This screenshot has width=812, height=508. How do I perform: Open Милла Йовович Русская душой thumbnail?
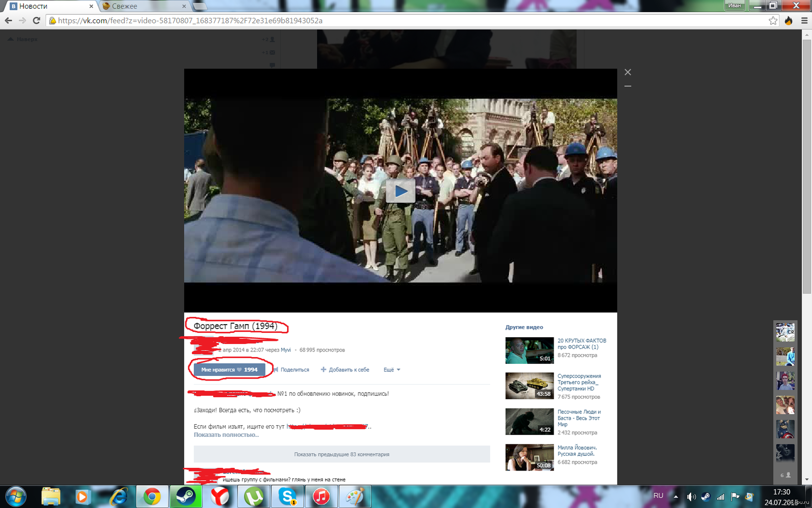point(529,457)
